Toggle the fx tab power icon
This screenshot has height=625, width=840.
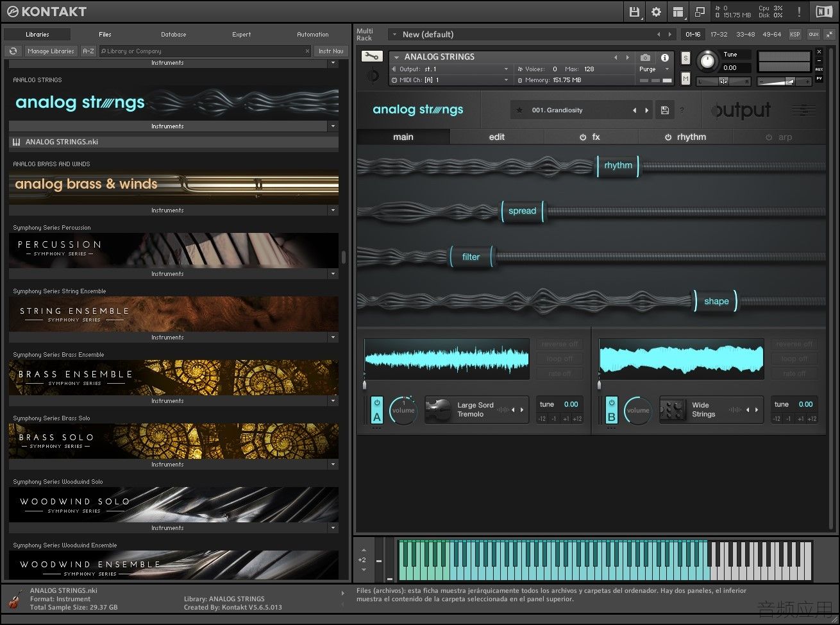583,137
